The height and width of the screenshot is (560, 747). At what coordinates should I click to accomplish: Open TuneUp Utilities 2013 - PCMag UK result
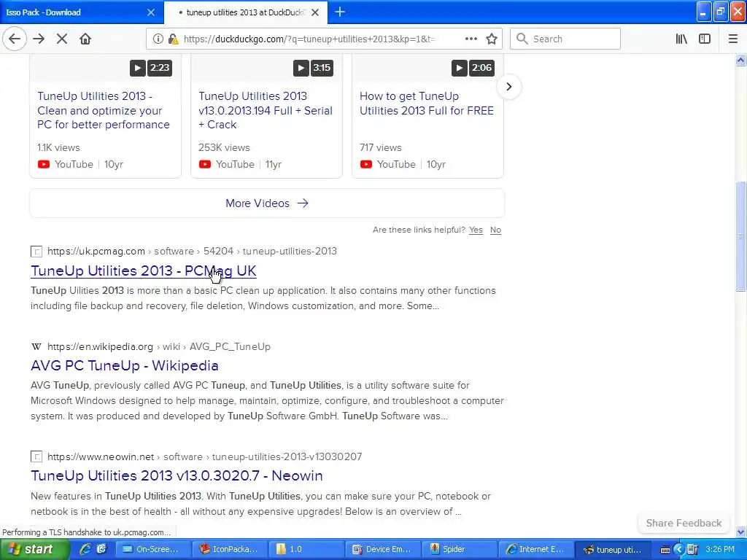144,271
